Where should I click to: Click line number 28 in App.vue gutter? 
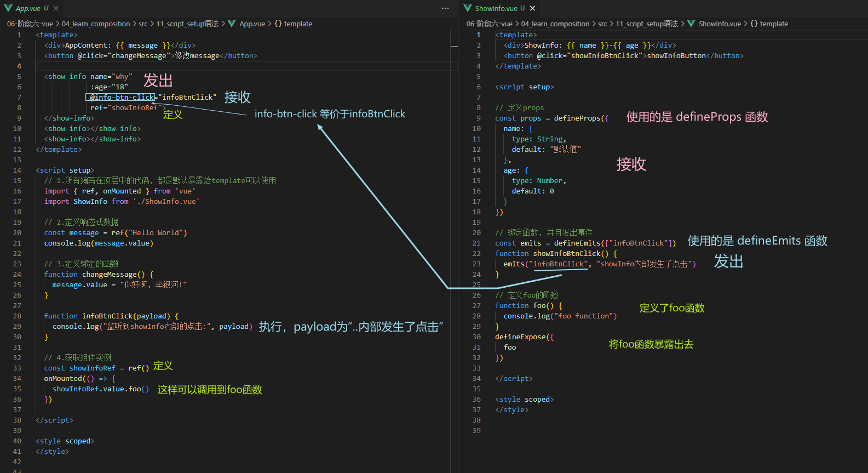pos(17,316)
